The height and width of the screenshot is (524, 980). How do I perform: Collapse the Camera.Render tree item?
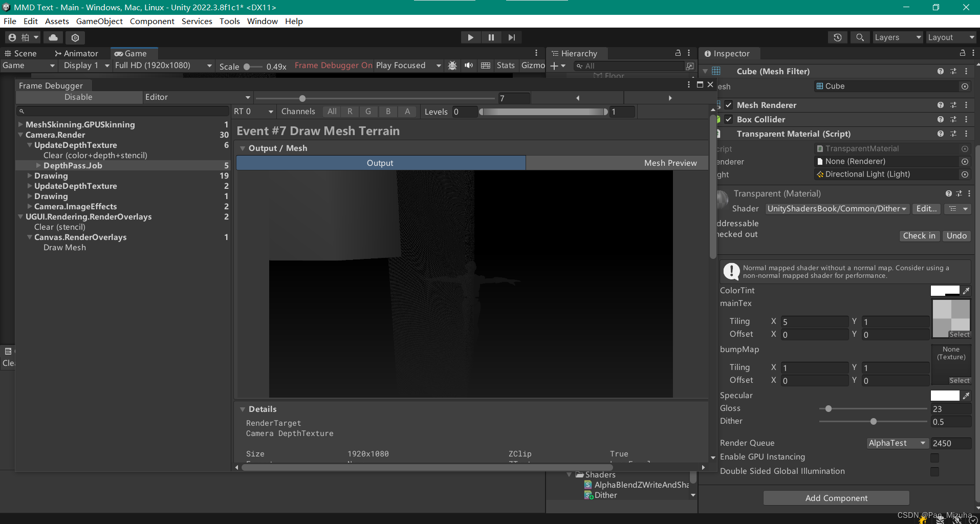[20, 135]
